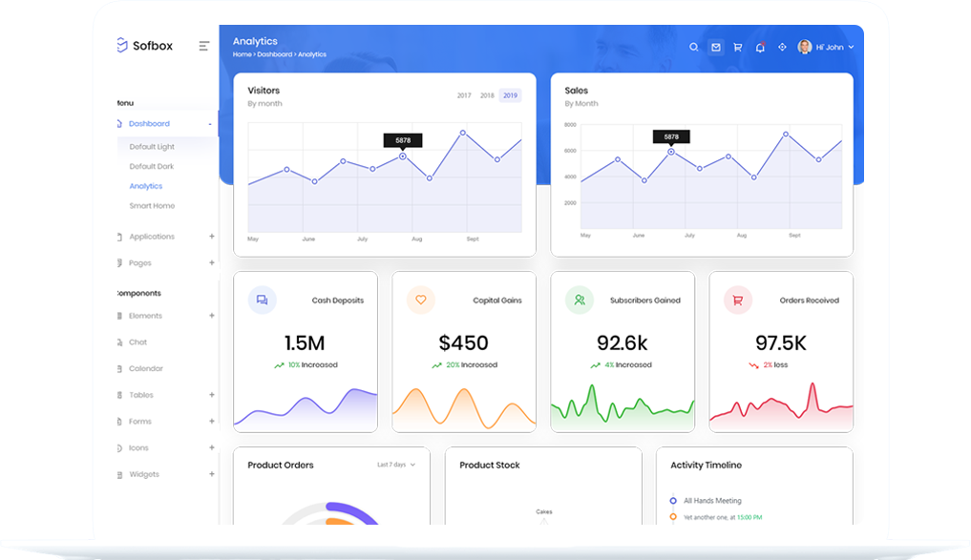Screen dimensions: 971x560
Task: Open notifications via the bell icon
Action: tap(759, 46)
